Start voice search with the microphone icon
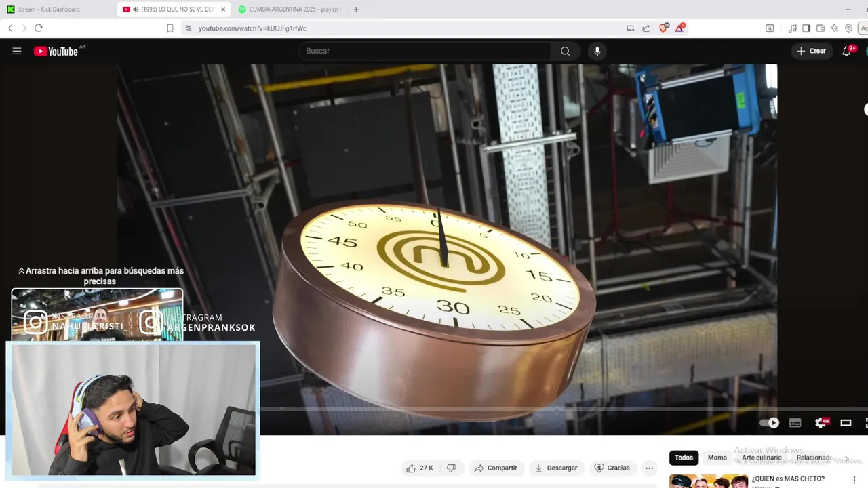The image size is (868, 488). [597, 51]
